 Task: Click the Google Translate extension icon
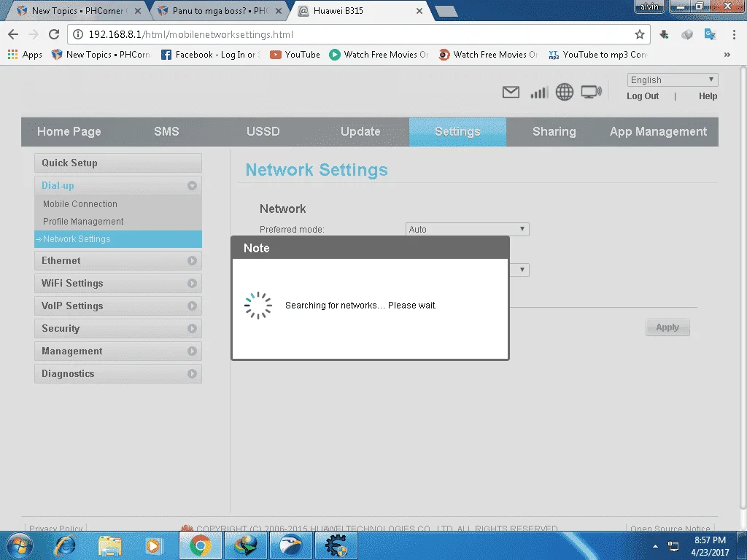[710, 34]
